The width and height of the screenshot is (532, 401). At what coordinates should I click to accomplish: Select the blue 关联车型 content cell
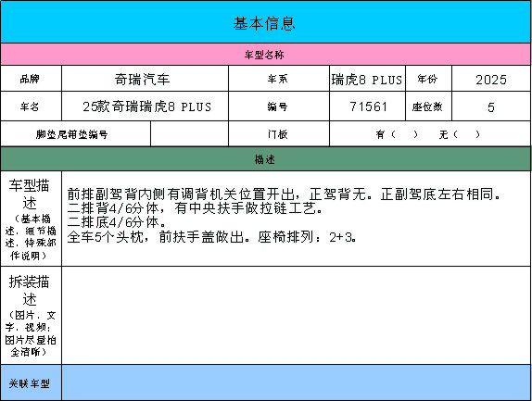point(297,382)
